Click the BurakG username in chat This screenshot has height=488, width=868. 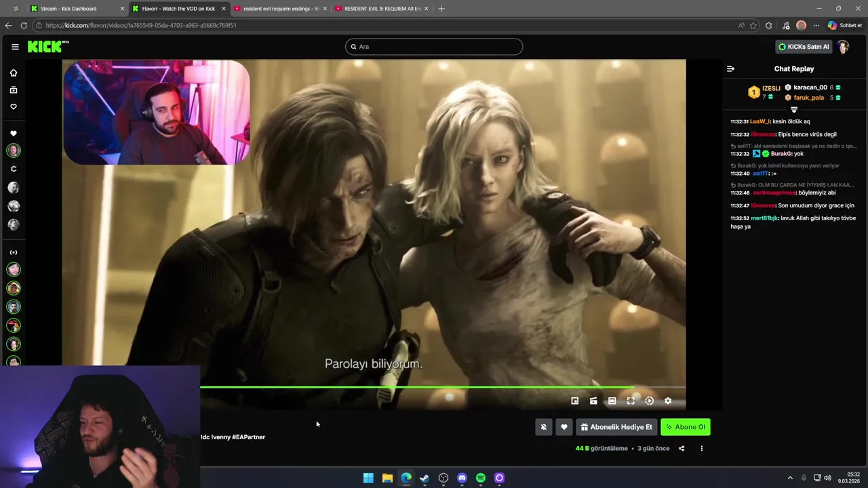781,154
